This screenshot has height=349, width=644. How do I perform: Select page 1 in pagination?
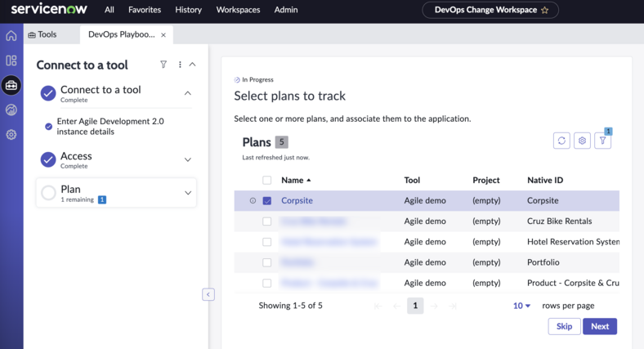point(415,306)
